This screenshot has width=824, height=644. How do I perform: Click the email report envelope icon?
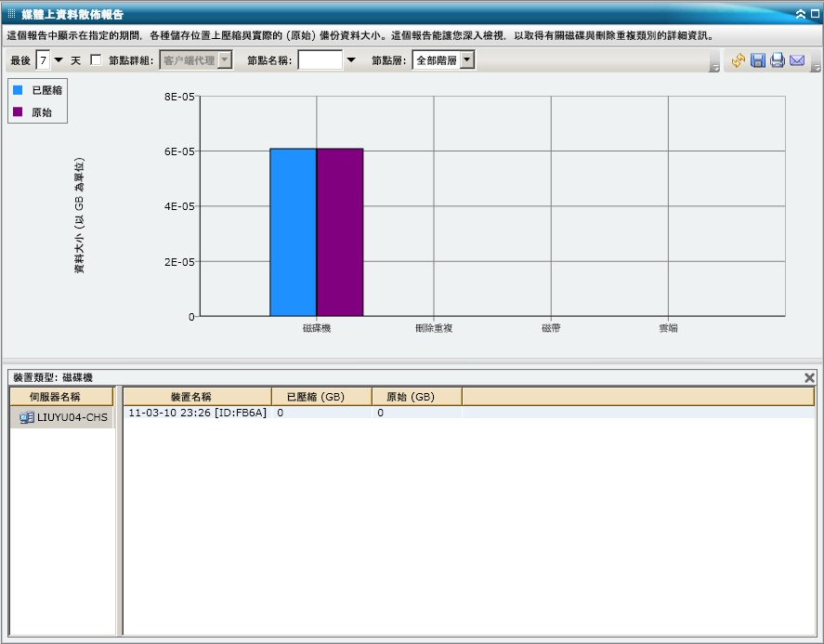[x=797, y=60]
